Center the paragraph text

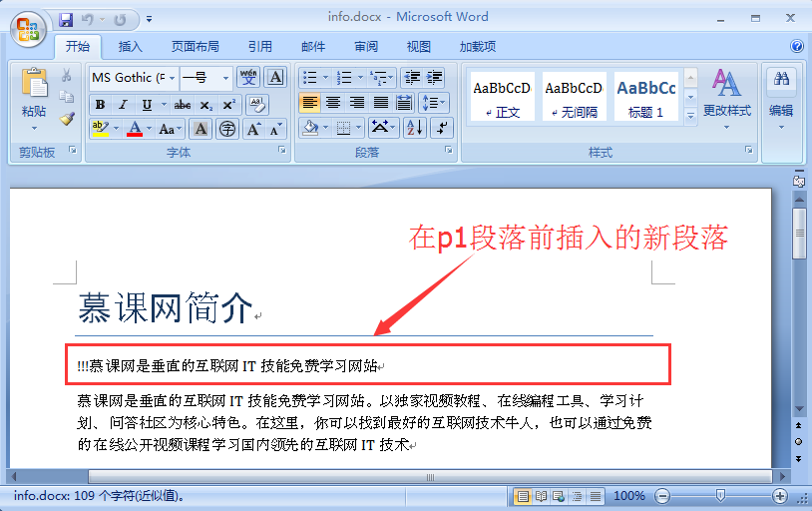333,103
